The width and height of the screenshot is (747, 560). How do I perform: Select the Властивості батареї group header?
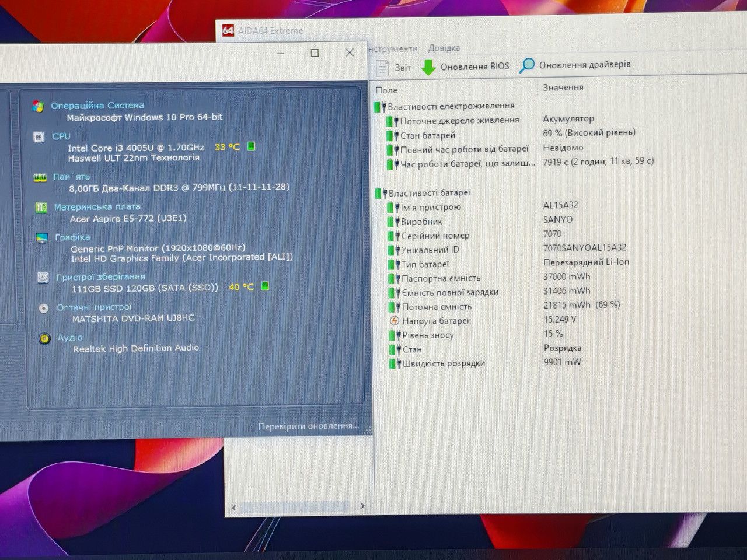tap(429, 193)
